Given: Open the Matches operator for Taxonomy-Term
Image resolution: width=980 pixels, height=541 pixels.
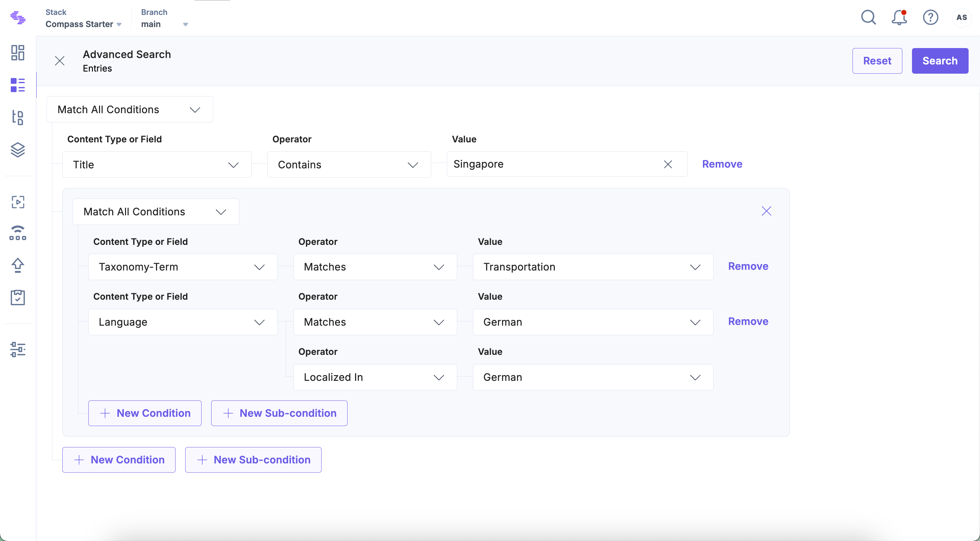Looking at the screenshot, I should click(375, 267).
